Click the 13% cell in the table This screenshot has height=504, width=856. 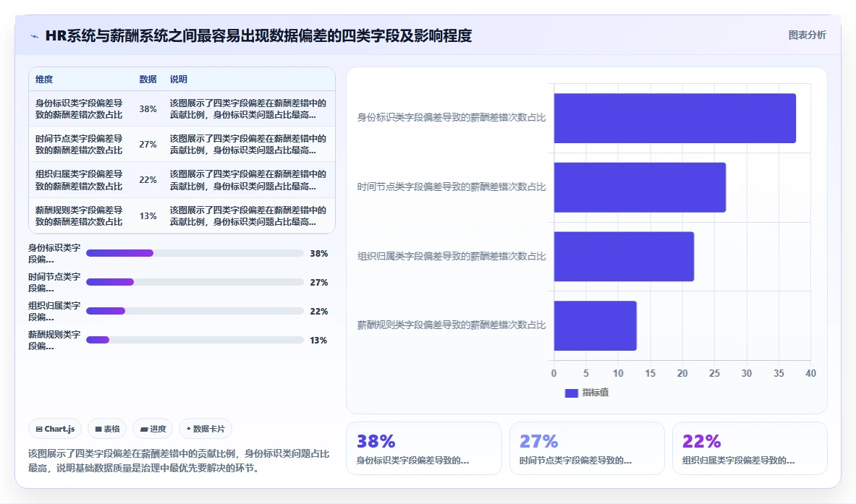148,215
